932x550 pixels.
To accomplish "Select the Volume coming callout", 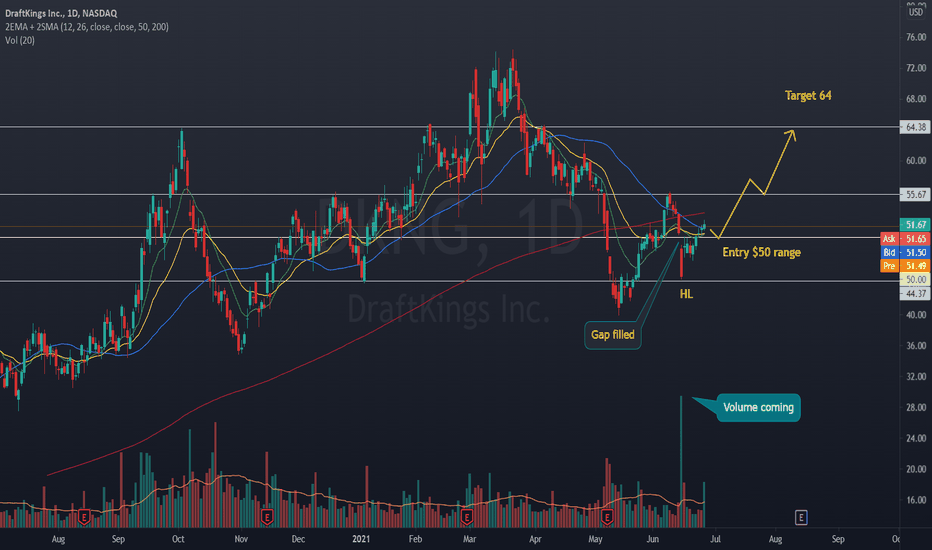I will click(758, 407).
